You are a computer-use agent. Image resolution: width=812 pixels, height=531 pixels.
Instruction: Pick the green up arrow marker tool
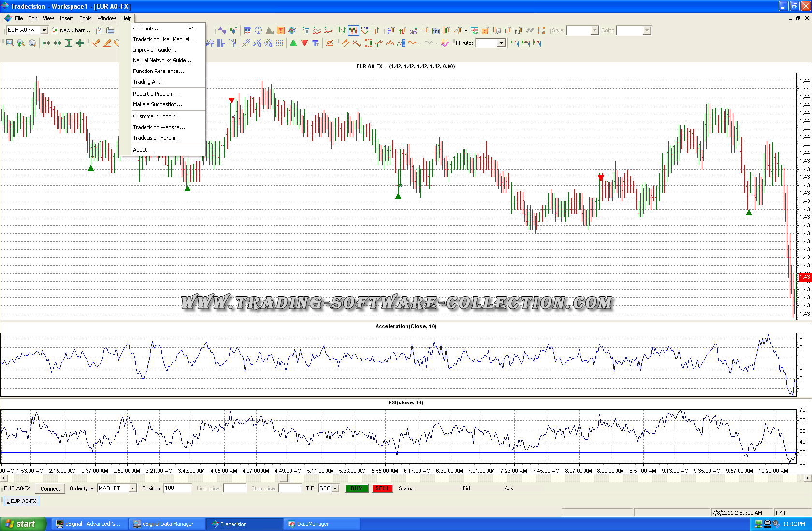(293, 43)
